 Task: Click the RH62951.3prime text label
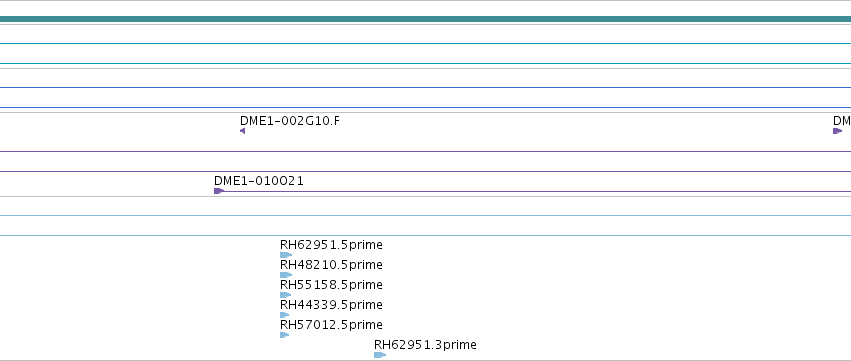425,345
